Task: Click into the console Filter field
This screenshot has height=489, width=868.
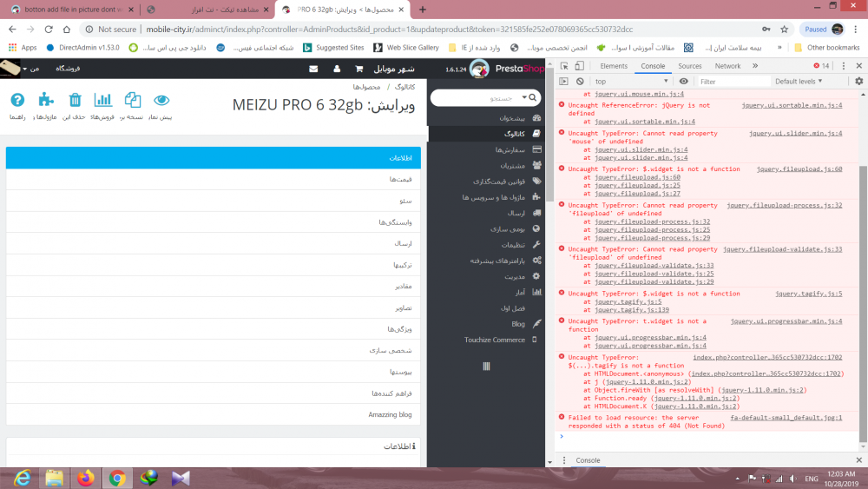Action: coord(733,82)
